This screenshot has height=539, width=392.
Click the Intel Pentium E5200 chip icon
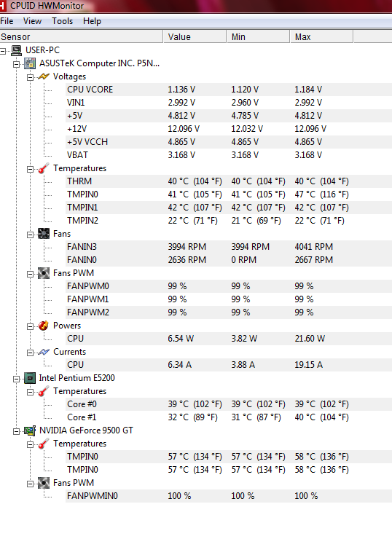(30, 378)
